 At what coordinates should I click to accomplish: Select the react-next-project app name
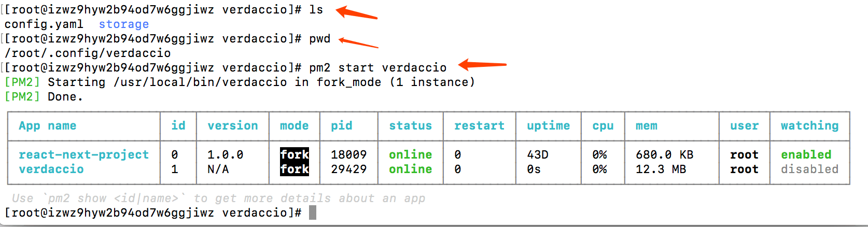click(x=84, y=155)
